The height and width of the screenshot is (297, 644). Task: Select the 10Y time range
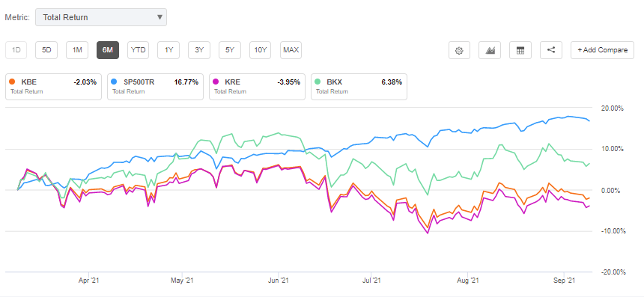coord(261,50)
